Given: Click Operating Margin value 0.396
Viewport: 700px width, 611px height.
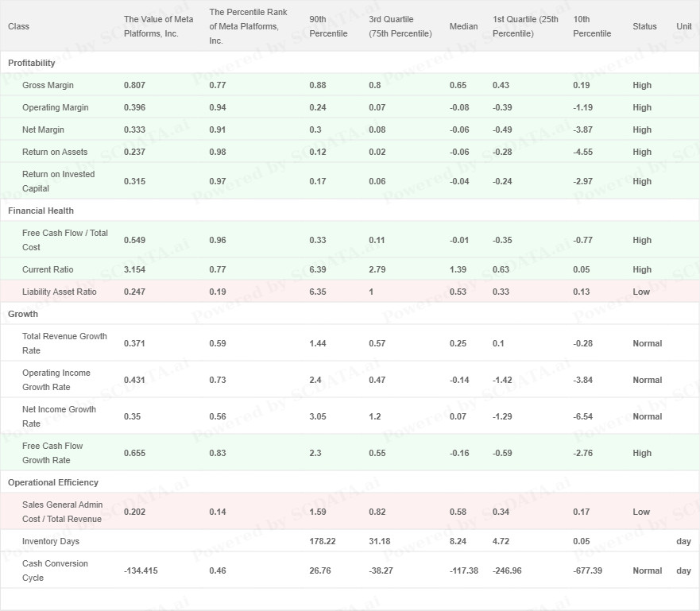Looking at the screenshot, I should (x=134, y=107).
